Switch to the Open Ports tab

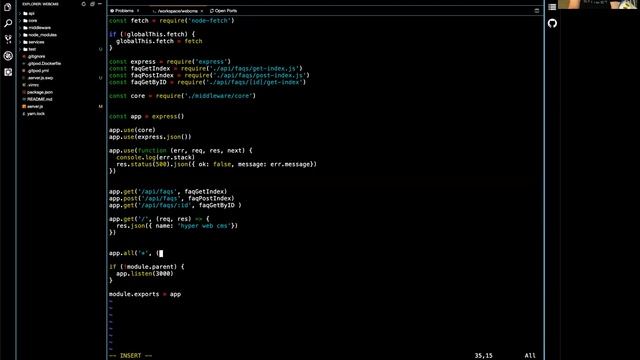click(x=223, y=11)
